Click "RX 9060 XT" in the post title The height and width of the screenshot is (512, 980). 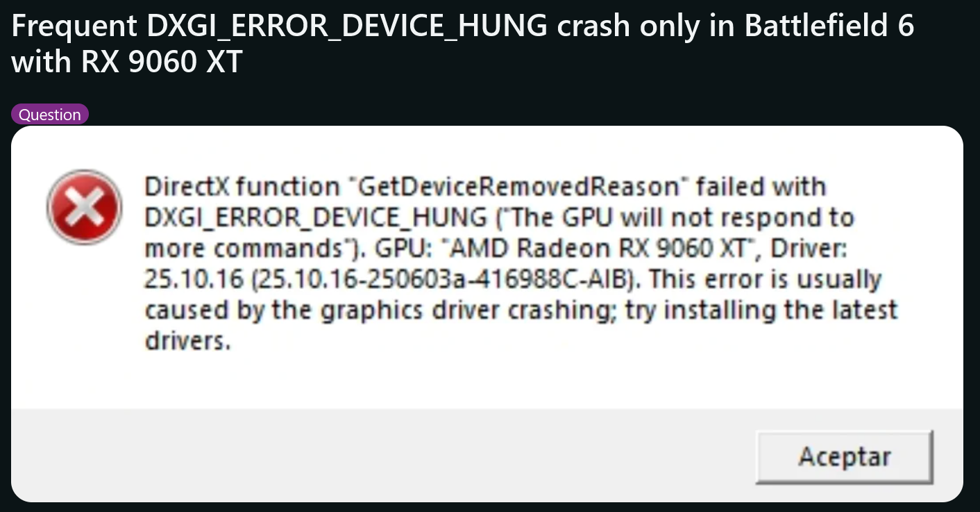pyautogui.click(x=162, y=62)
